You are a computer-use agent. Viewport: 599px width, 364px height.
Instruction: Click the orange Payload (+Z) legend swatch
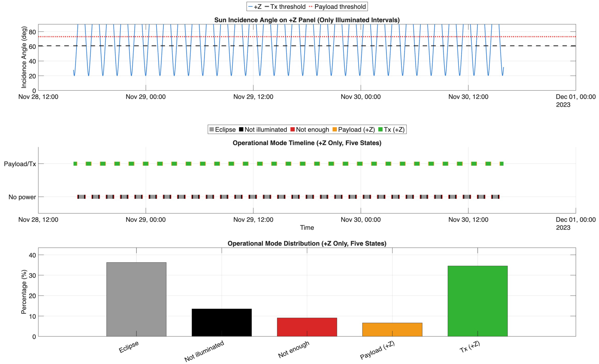[335, 129]
